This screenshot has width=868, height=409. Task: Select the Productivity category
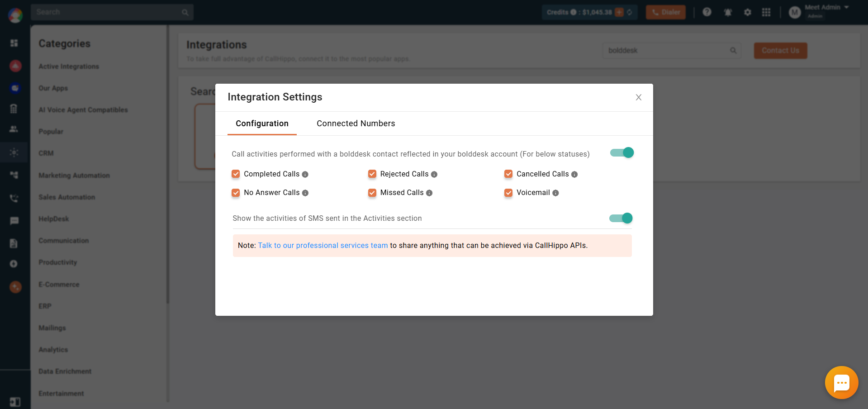[x=58, y=262]
